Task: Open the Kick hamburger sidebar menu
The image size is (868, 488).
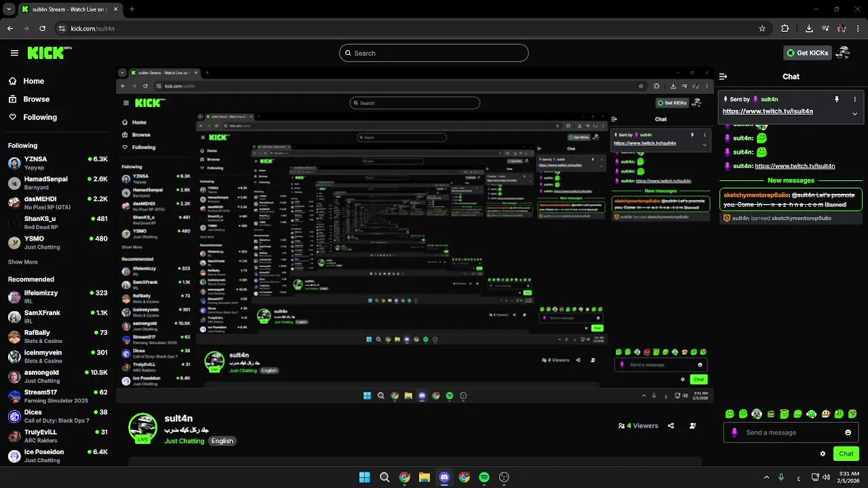Action: 14,53
